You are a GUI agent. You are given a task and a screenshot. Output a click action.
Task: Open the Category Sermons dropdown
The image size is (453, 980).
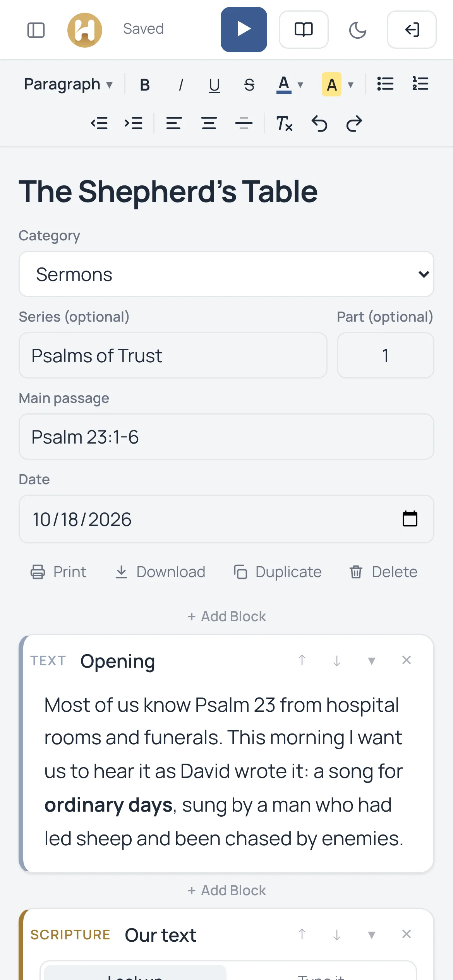(x=226, y=274)
